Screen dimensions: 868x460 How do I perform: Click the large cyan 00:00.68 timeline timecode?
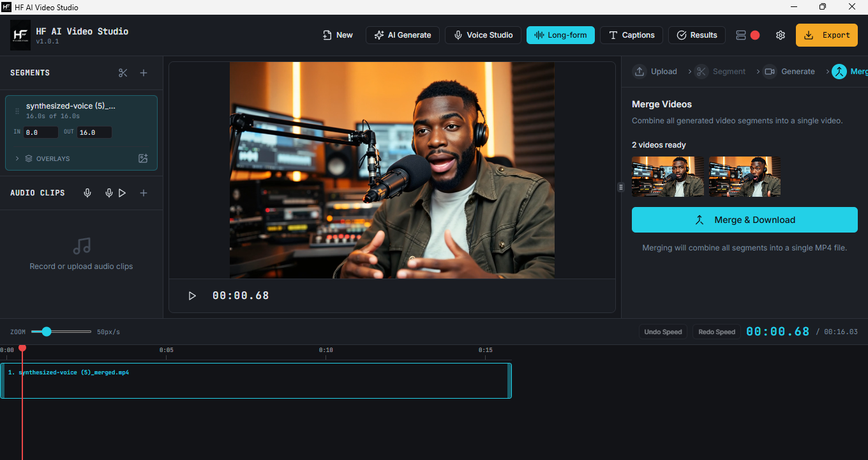point(778,332)
